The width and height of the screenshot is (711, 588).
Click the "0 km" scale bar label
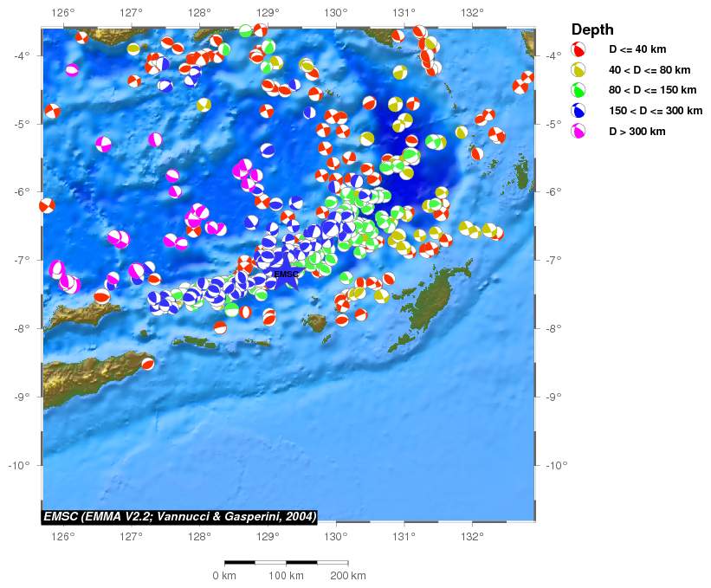(224, 576)
